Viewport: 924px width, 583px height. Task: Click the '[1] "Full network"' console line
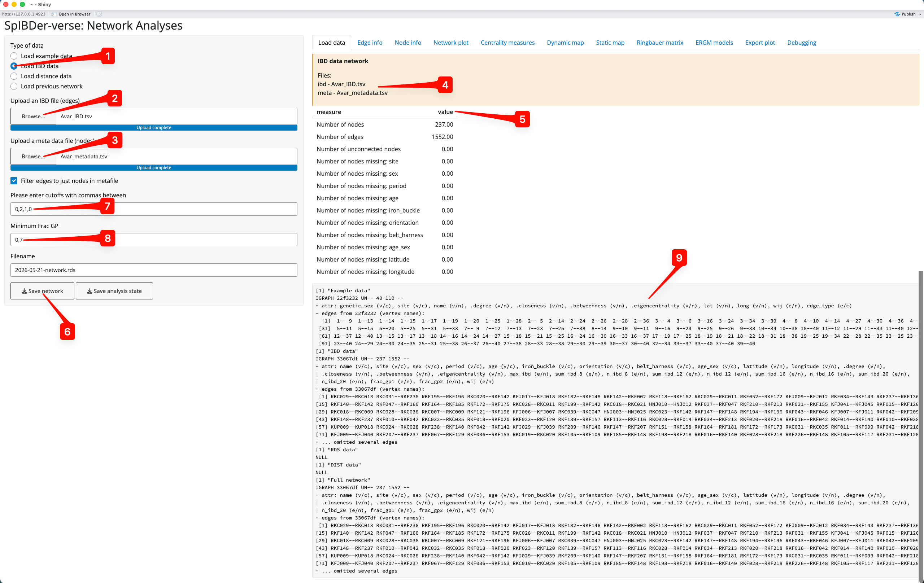pos(343,480)
